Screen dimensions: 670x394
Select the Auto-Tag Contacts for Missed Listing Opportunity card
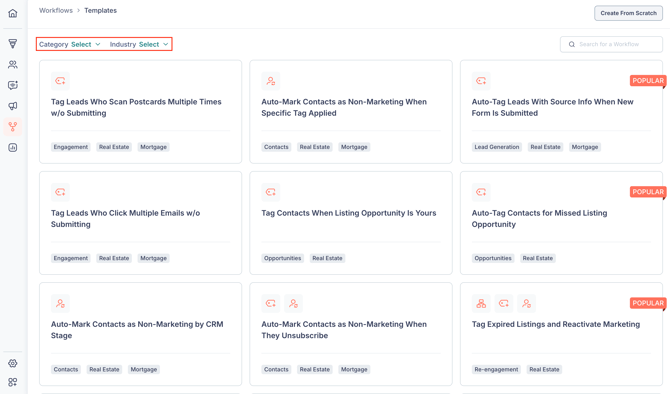(561, 223)
